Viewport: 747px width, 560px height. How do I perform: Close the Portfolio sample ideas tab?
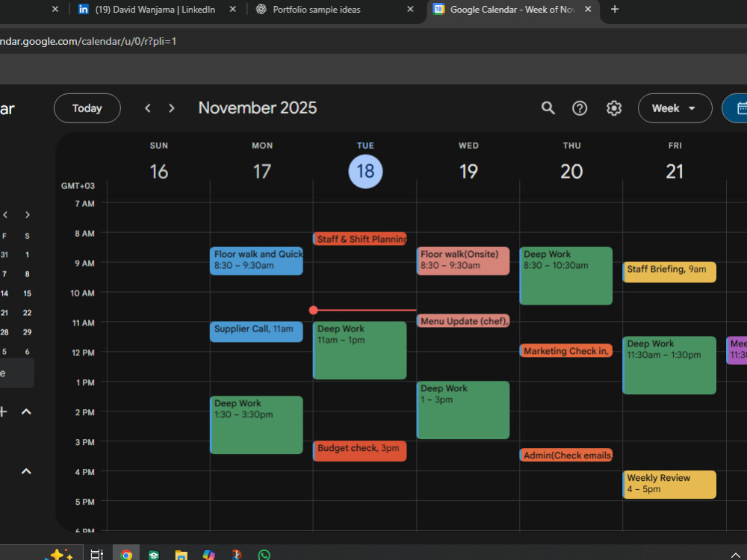pos(410,10)
